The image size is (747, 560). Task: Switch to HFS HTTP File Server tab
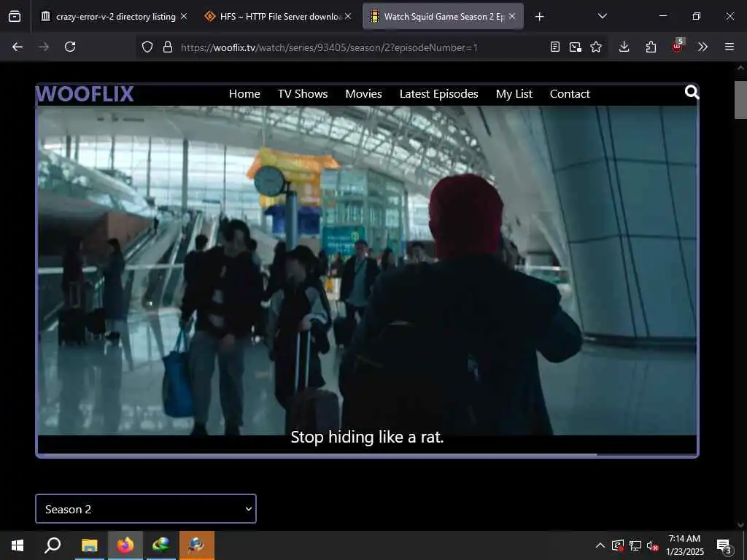(279, 17)
